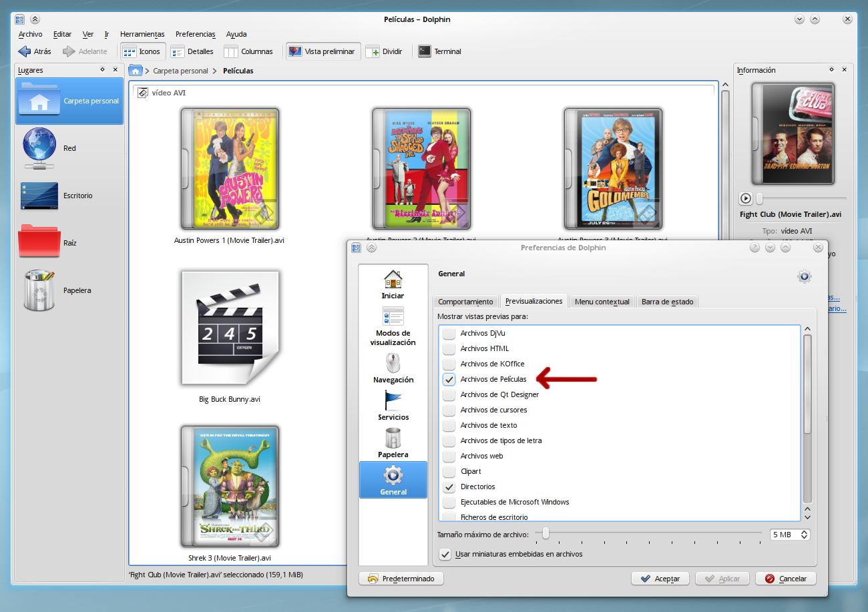Open the Herramientas menu

(x=142, y=34)
